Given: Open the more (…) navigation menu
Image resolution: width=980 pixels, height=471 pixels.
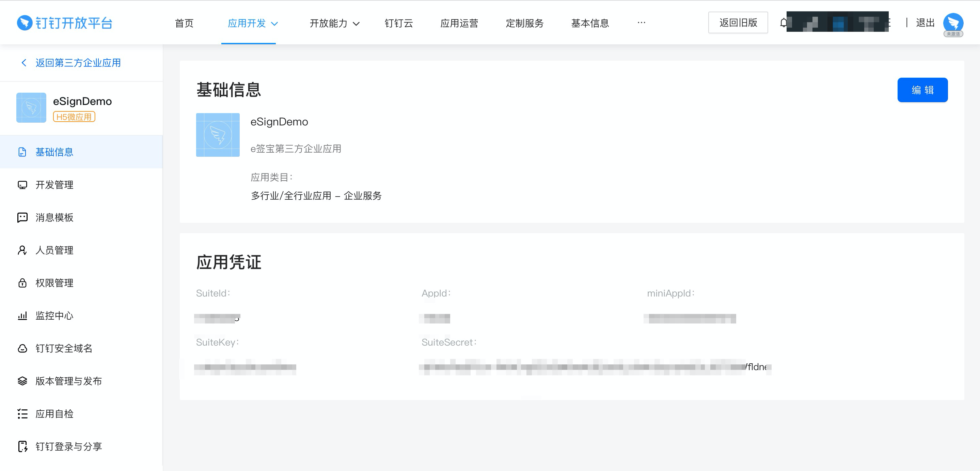Looking at the screenshot, I should 642,23.
